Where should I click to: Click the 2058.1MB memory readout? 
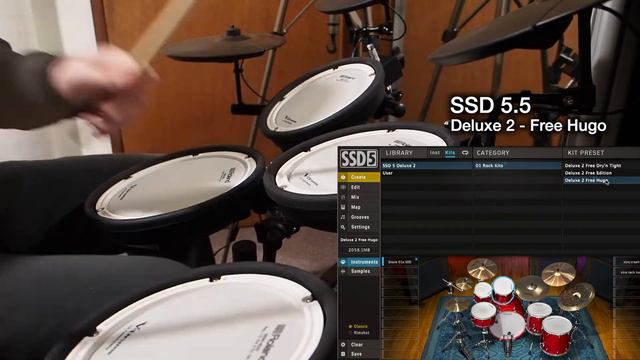coord(359,250)
